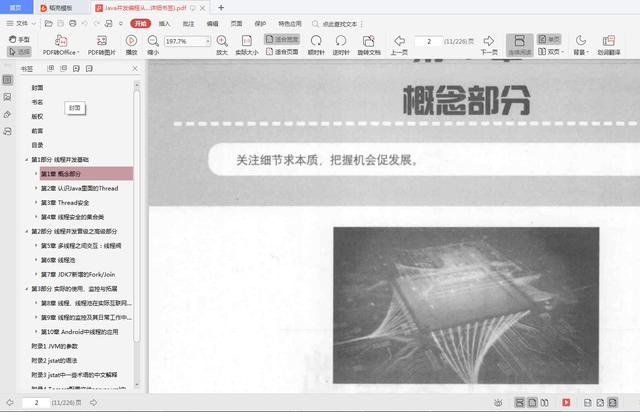Go to previous page (上一页) arrow
This screenshot has height=412, width=640.
pos(399,40)
